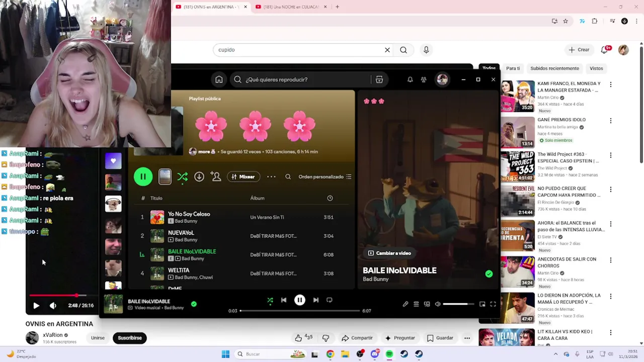Open Un Verano Sin Ti album link
Viewport: 644px width, 362px height.
(267, 217)
